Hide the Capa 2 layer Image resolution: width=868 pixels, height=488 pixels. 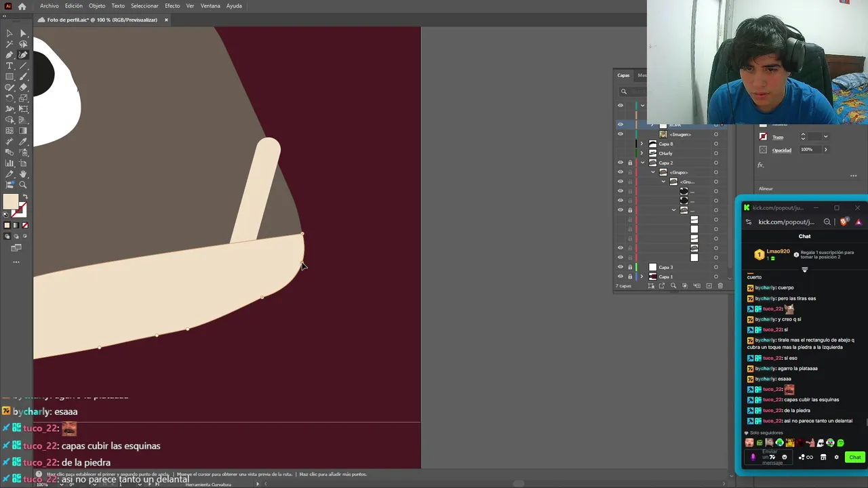point(620,163)
